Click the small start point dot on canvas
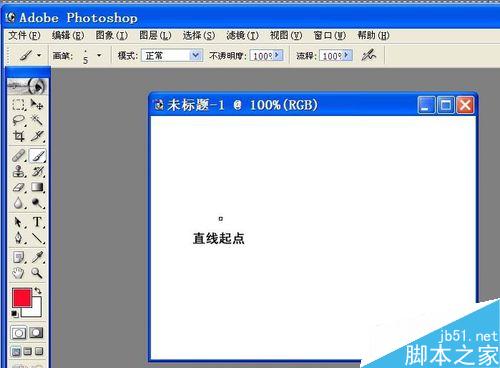Viewport: 500px width, 368px height. click(220, 219)
